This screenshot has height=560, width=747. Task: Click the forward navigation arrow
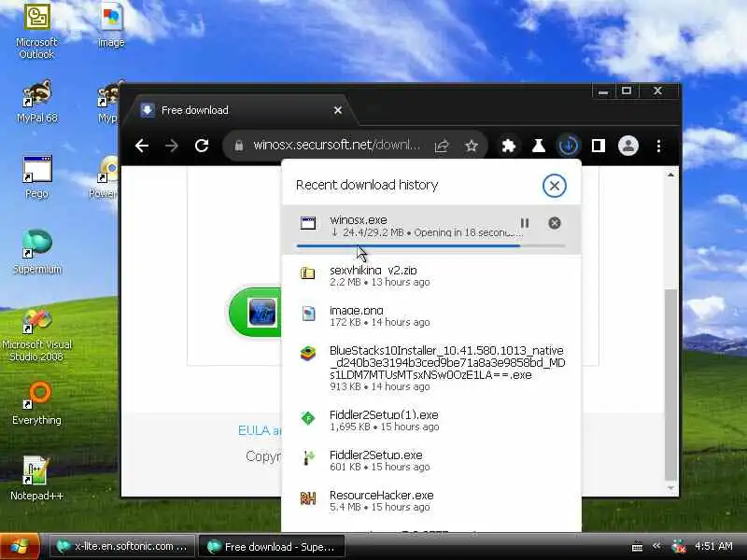172,146
